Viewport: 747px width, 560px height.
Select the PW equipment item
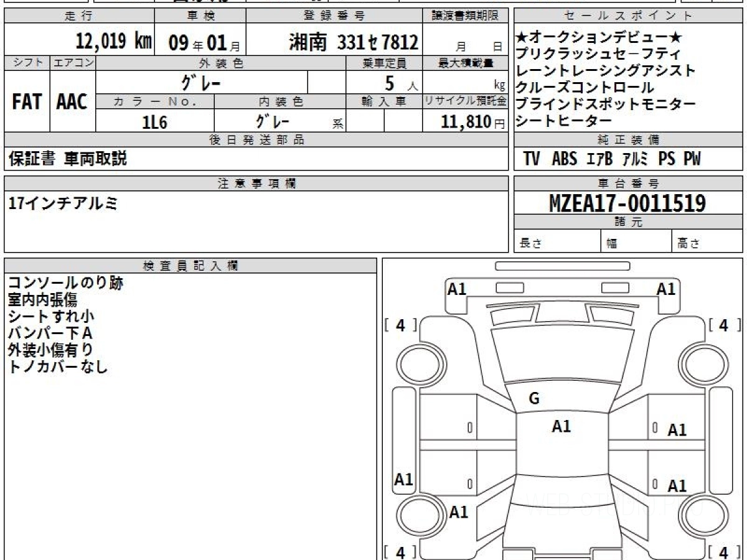692,159
